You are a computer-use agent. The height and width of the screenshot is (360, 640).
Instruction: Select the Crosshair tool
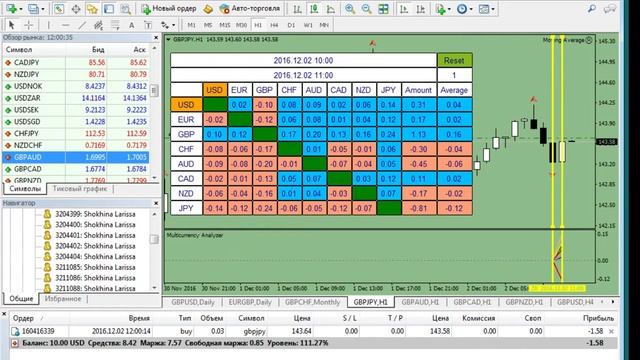[x=29, y=25]
